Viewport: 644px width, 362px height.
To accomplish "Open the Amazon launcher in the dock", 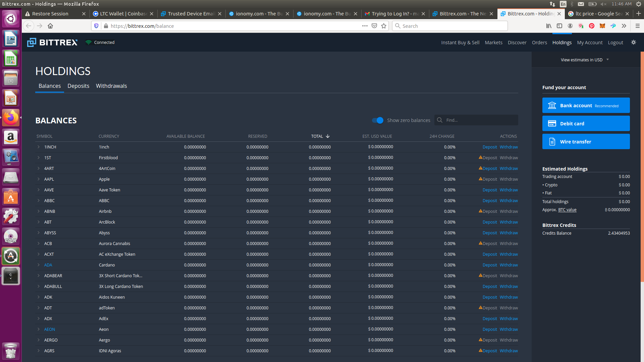I will 11,138.
